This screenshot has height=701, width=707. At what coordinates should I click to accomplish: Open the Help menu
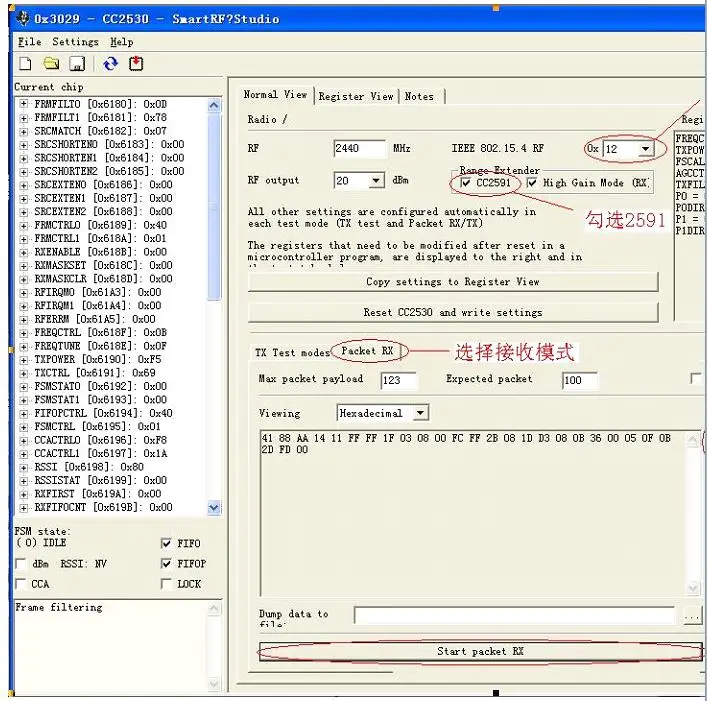pos(122,42)
